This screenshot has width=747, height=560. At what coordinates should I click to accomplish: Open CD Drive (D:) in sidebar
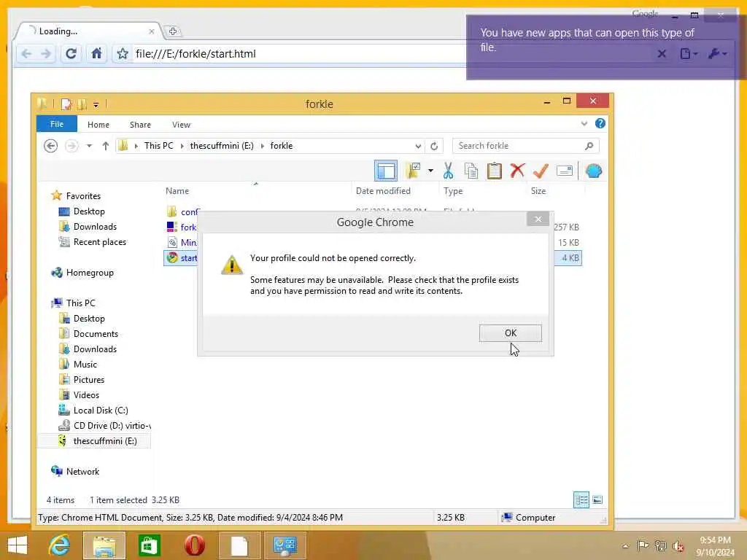point(112,426)
